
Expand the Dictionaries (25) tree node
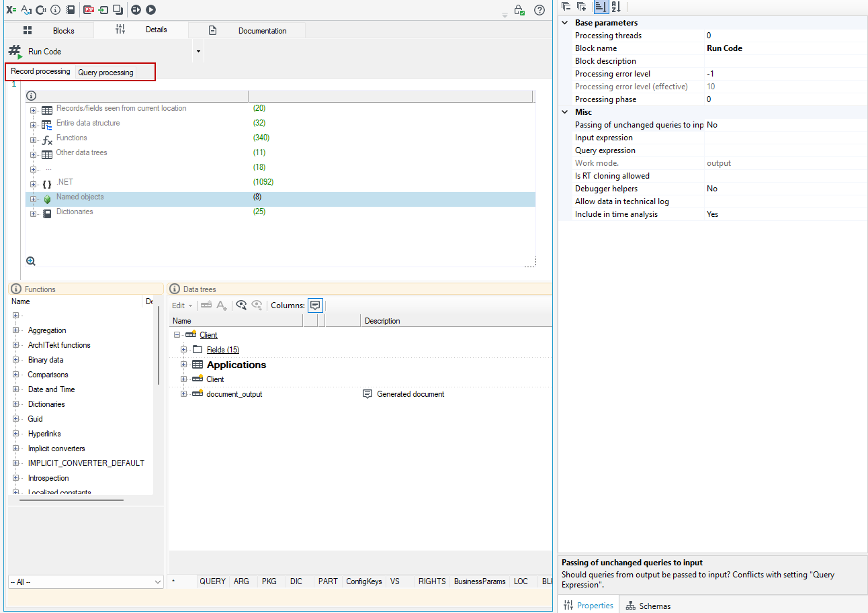tap(33, 214)
